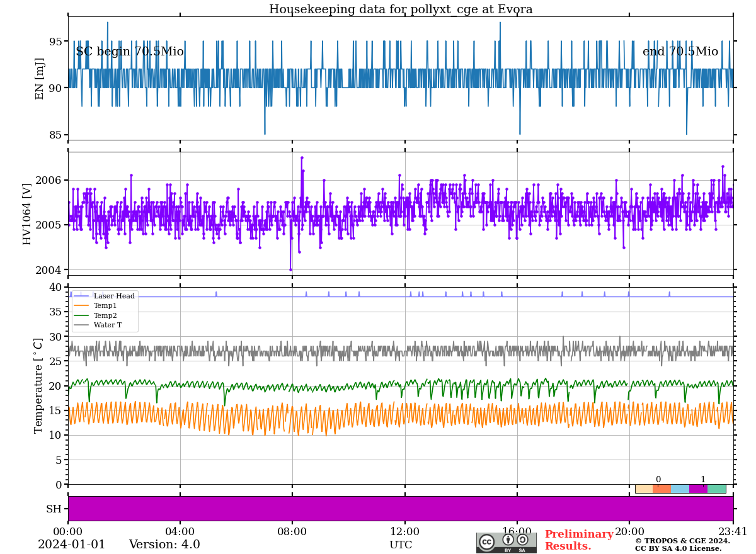Click the 'end 70.5Mio' annotation
This screenshot has height=554, width=756.
point(680,52)
